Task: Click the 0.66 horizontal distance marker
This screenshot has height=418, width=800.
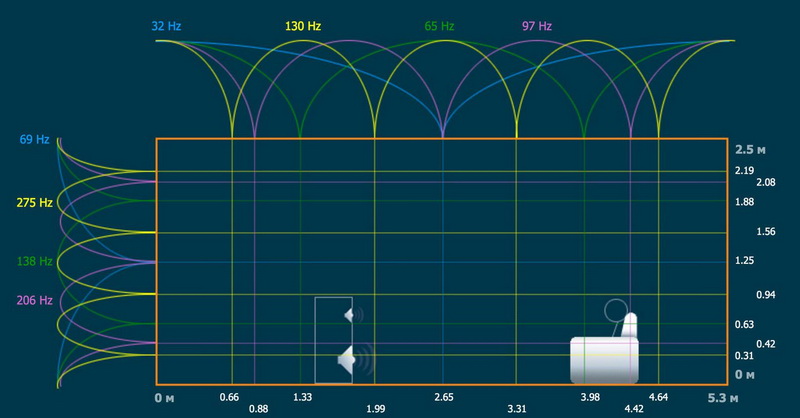Action: 229,397
